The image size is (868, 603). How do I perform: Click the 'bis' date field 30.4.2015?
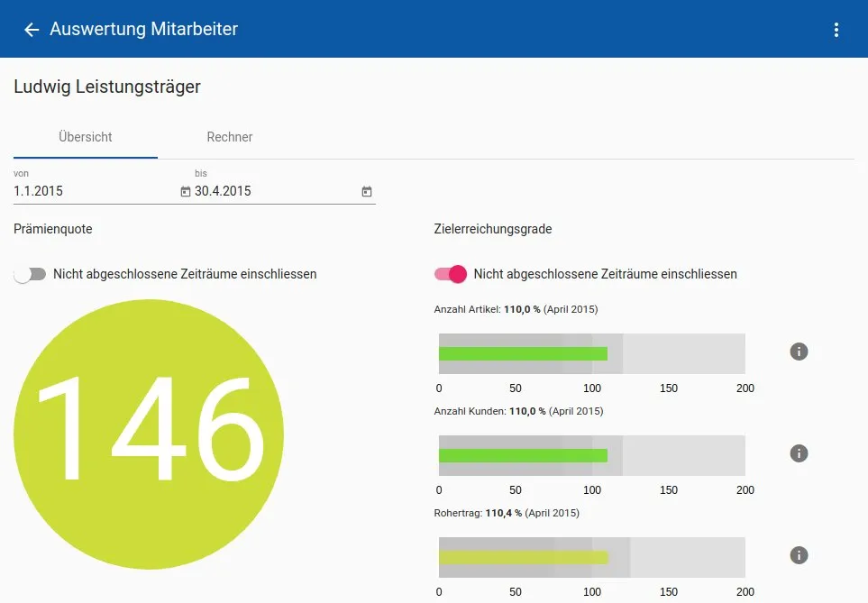coord(270,191)
